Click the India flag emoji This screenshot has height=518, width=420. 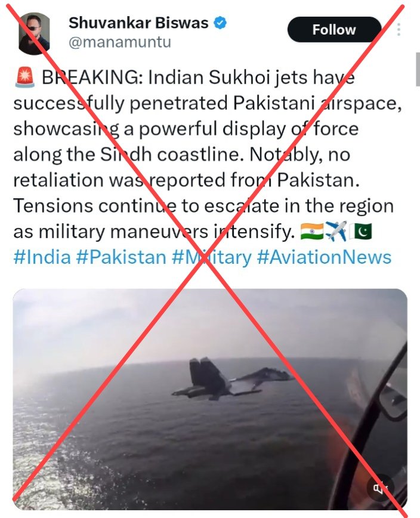point(312,231)
